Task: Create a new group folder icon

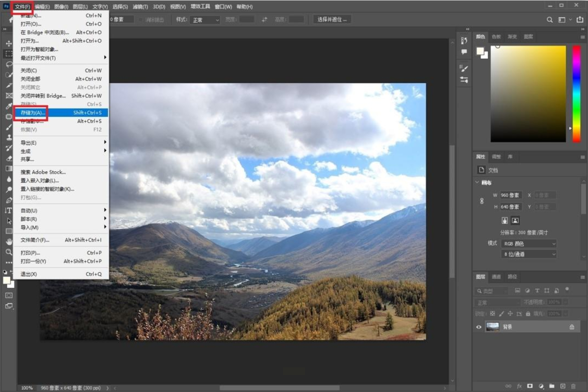Action: 552,386
